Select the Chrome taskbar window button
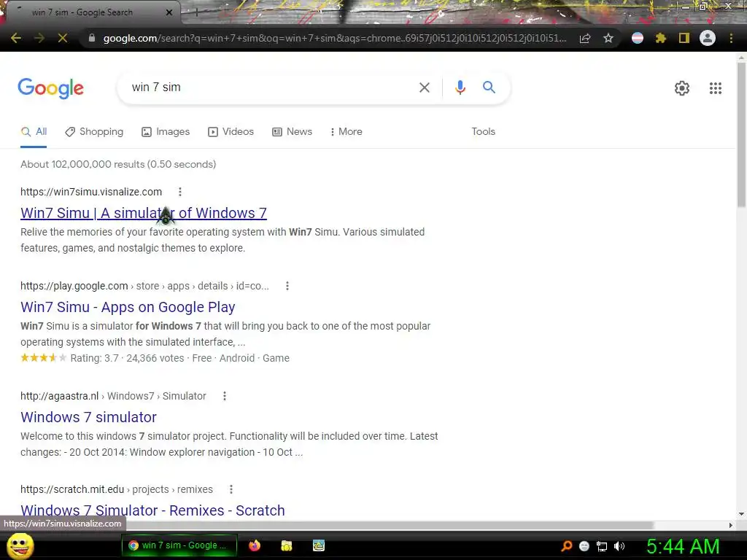The image size is (747, 560). (x=179, y=545)
